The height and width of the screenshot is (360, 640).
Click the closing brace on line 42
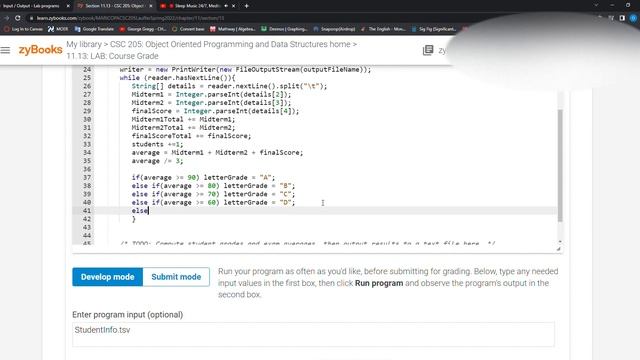133,219
